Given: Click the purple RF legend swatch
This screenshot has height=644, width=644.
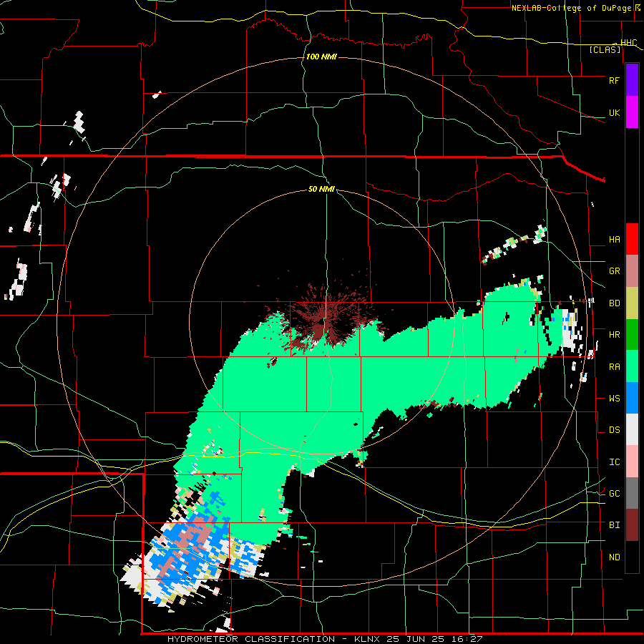Looking at the screenshot, I should [x=632, y=80].
